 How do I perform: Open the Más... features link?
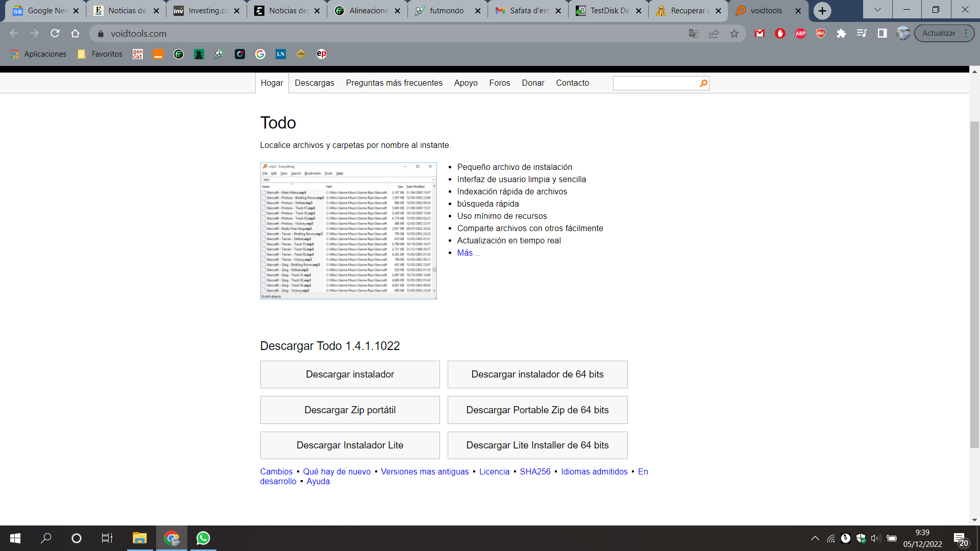point(468,253)
